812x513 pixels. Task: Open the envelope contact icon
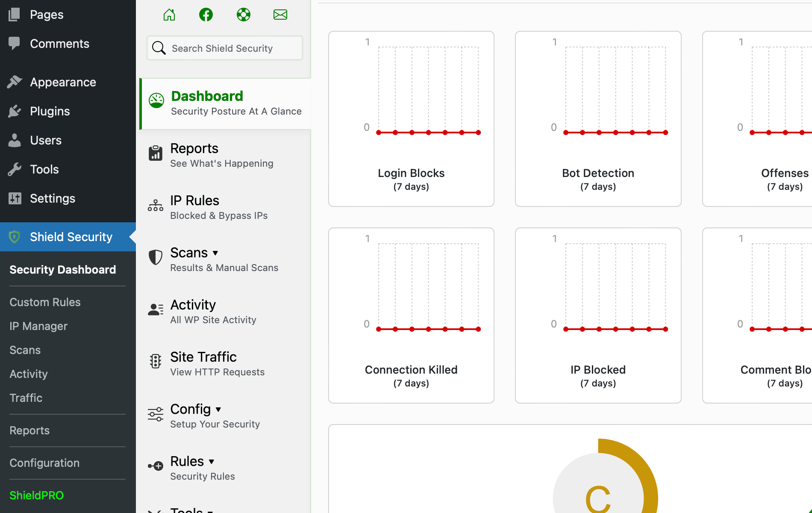(280, 14)
